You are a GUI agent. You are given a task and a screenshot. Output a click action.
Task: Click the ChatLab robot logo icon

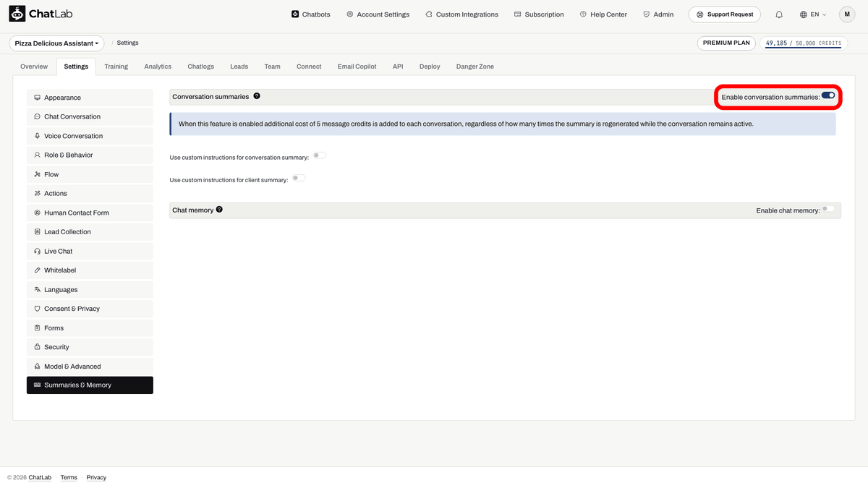tap(17, 14)
